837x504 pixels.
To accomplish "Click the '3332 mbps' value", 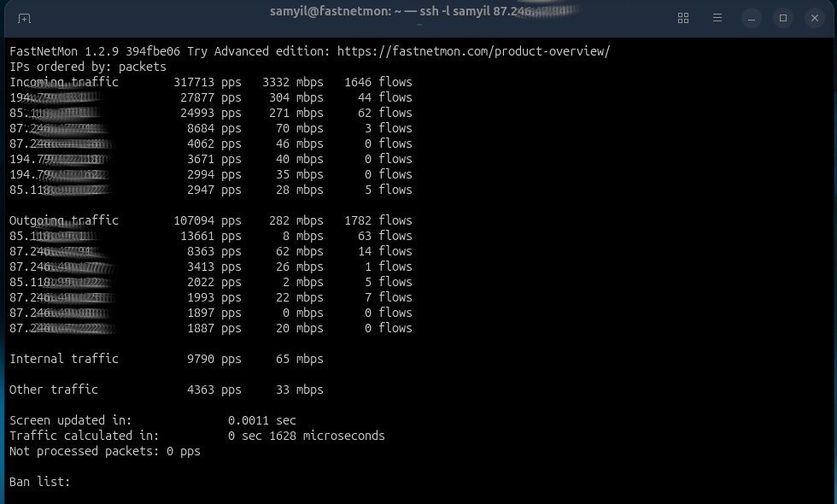I will pos(292,82).
